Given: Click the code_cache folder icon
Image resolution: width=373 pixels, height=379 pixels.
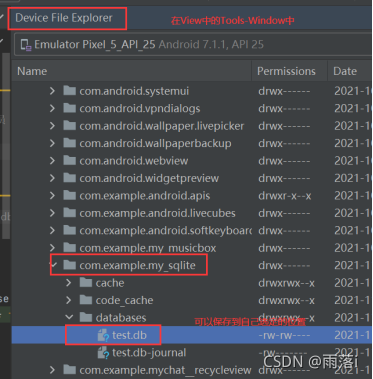Looking at the screenshot, I should tap(86, 300).
